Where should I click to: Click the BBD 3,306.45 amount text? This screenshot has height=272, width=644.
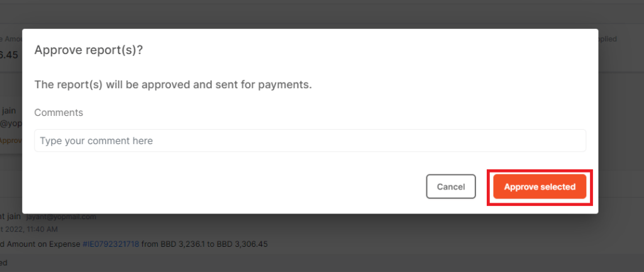[242, 244]
